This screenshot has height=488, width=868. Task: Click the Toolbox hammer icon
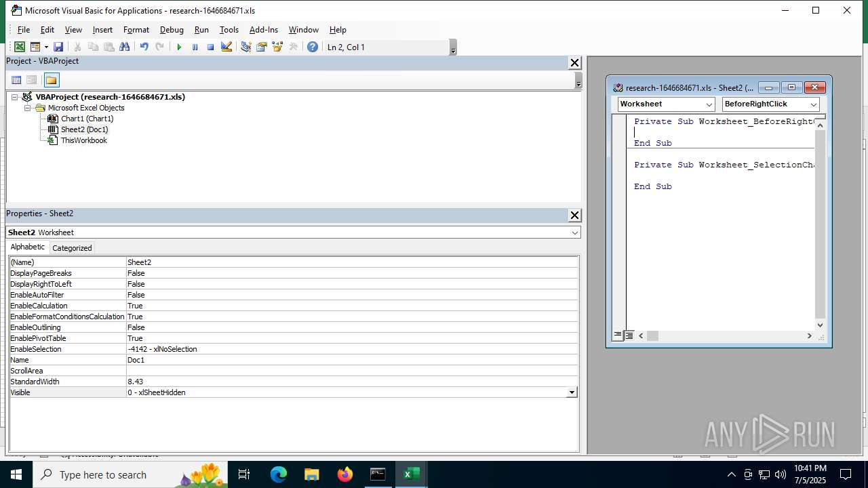pyautogui.click(x=293, y=47)
